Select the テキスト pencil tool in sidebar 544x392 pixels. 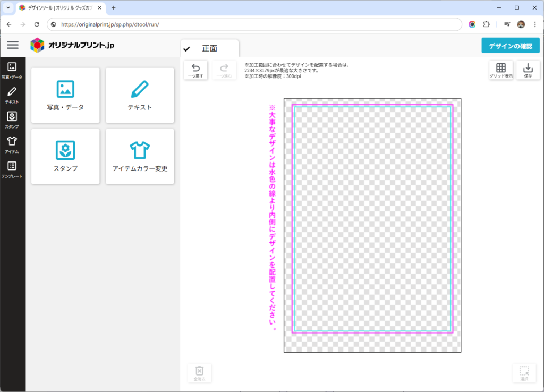pos(12,95)
